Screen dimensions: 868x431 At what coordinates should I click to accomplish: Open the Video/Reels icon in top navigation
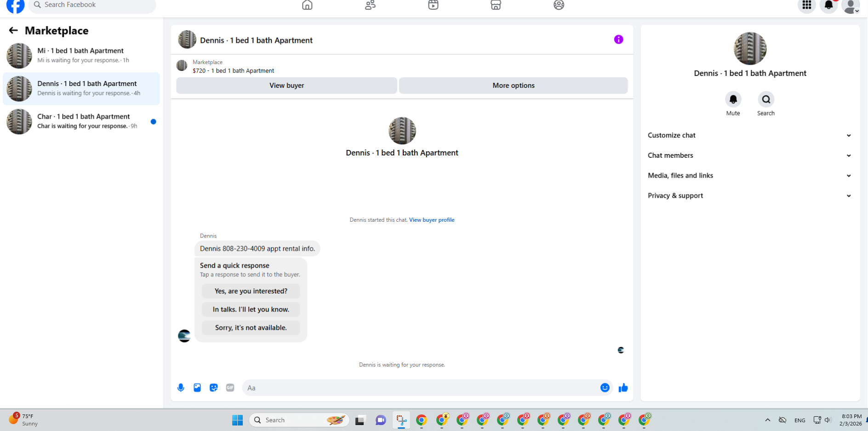tap(433, 5)
